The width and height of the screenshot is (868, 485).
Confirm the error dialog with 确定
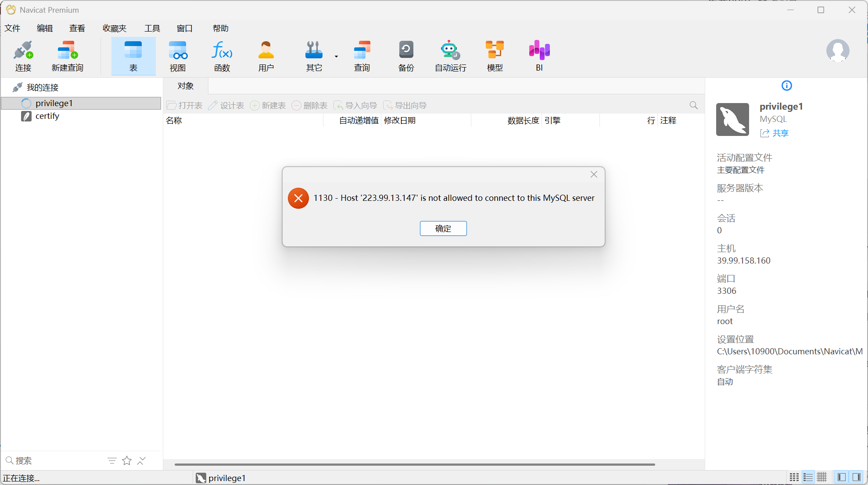[443, 228]
